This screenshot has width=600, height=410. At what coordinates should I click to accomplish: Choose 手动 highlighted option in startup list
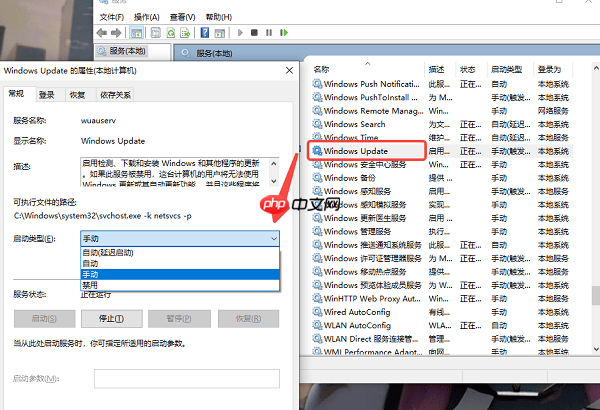pos(180,274)
